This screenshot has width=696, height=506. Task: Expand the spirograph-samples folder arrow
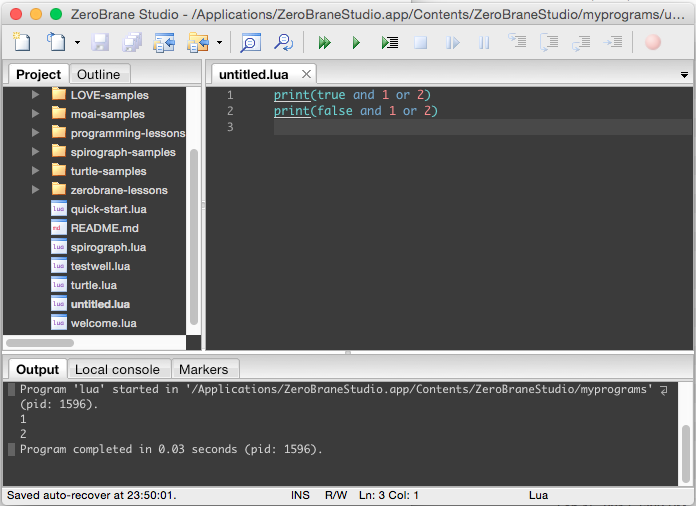point(36,152)
